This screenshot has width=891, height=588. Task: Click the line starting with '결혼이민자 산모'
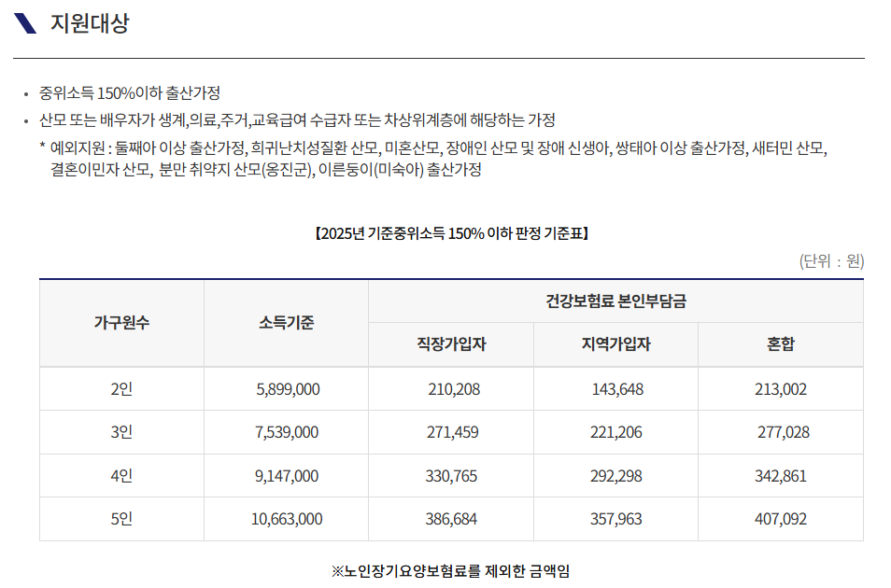point(266,169)
